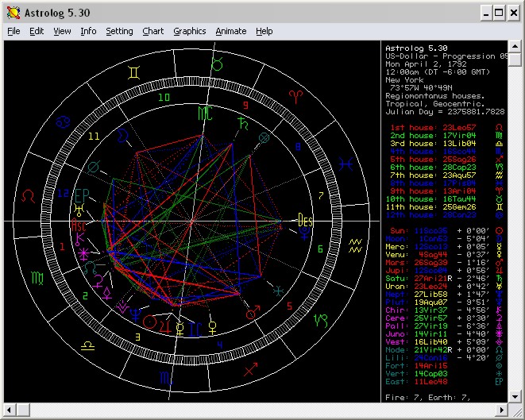Select the blue Pisces symbol on the wheel

click(345, 164)
